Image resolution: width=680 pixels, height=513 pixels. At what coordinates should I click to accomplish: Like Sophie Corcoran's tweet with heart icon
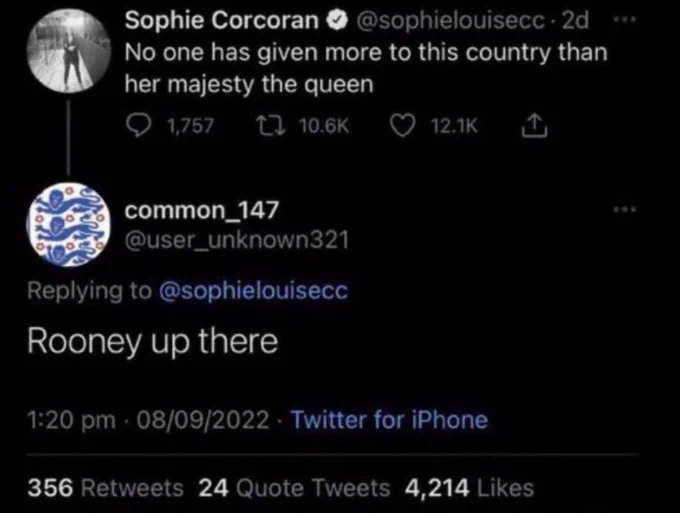402,126
